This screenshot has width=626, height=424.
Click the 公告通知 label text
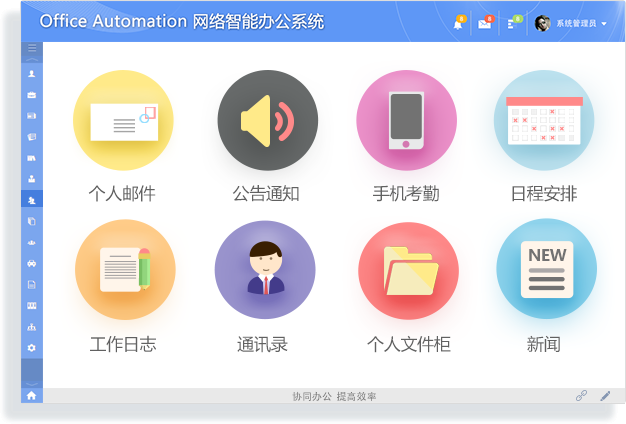pos(266,194)
